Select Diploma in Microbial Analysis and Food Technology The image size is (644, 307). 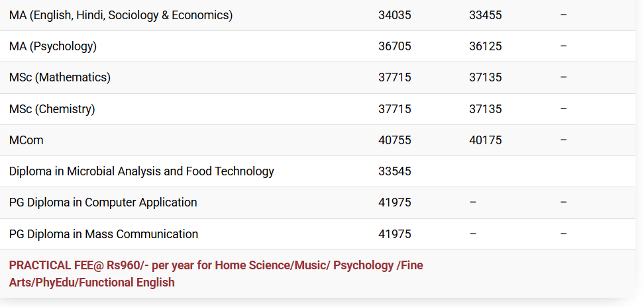click(x=141, y=171)
